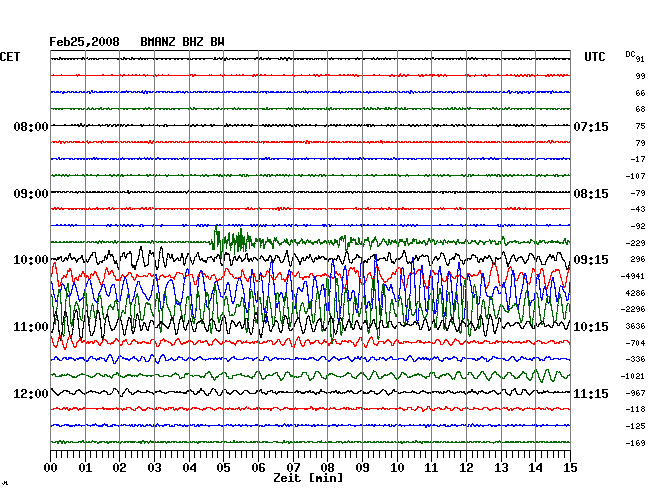The height and width of the screenshot is (494, 650).
Task: Click the DC value -43
Action: (x=638, y=209)
